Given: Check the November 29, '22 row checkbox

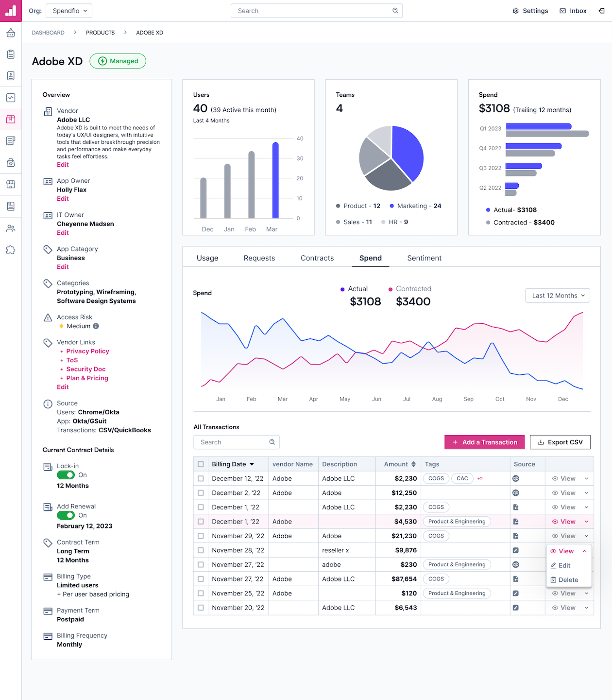Looking at the screenshot, I should coord(201,536).
